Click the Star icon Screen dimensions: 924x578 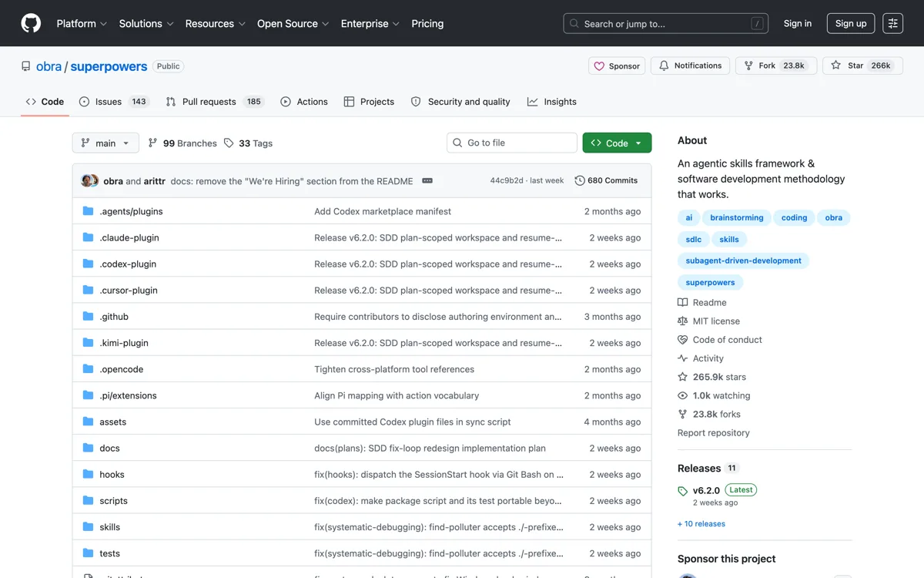click(x=835, y=66)
